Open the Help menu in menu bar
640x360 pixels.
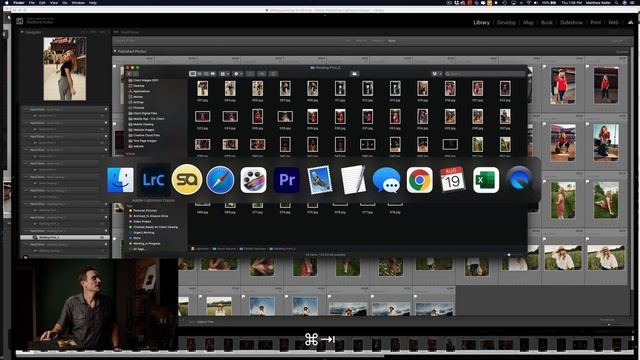93,2
